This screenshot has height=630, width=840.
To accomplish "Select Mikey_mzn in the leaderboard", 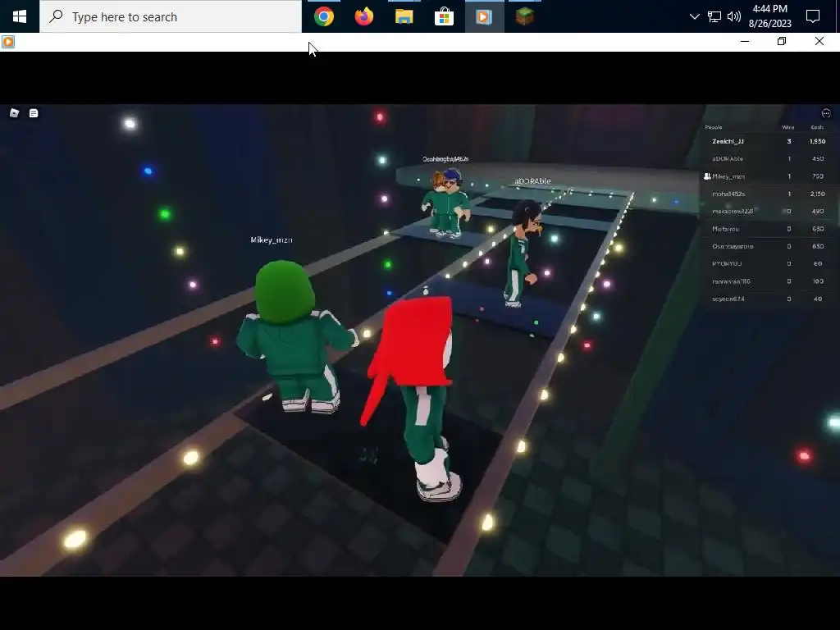I will (x=728, y=176).
